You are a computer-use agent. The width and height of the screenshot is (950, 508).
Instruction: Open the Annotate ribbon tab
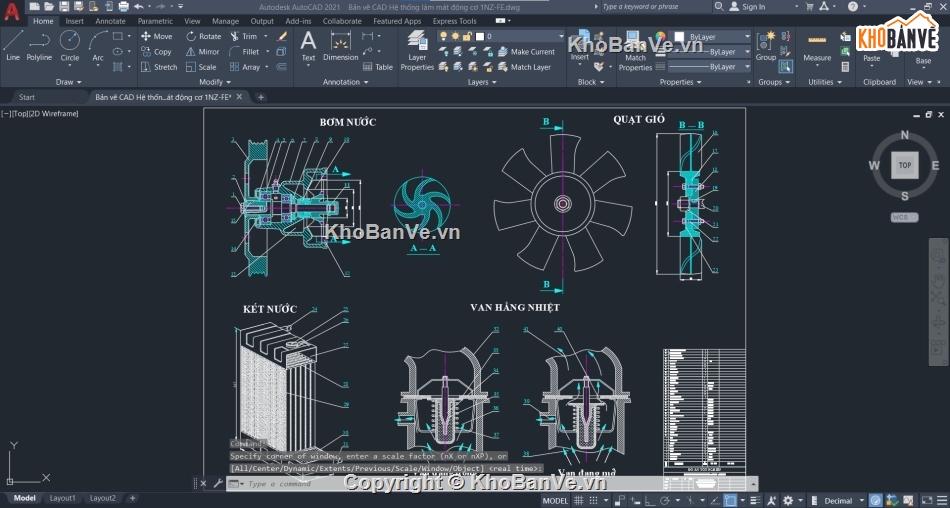click(x=110, y=21)
